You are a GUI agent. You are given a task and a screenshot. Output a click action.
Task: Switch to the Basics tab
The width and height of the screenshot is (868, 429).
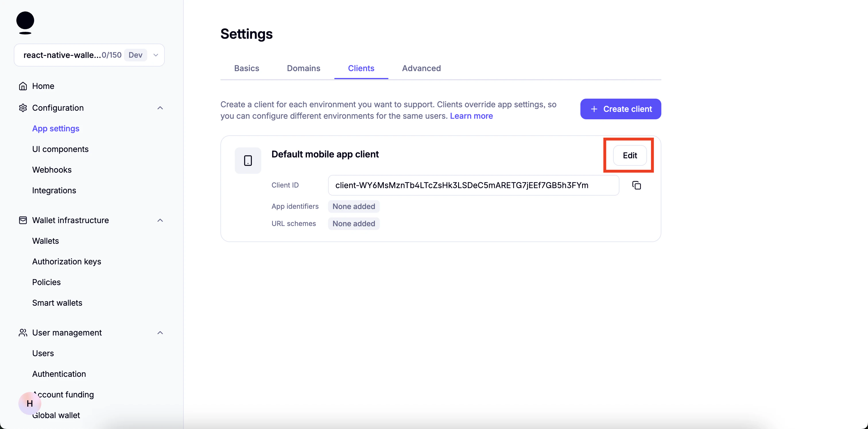(x=246, y=68)
